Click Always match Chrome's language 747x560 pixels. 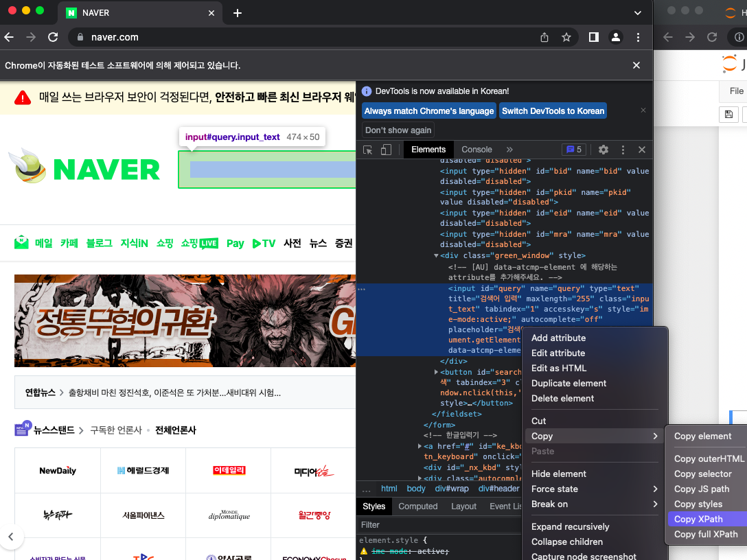[x=428, y=111]
